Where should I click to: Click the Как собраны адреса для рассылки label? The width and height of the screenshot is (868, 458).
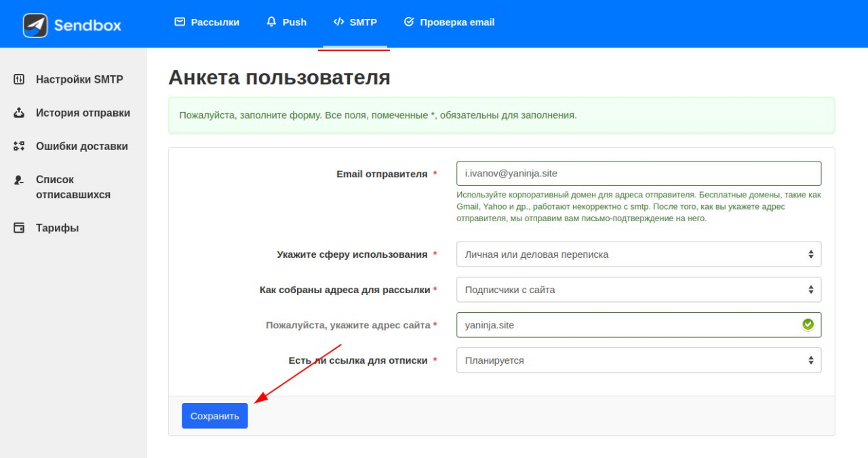pos(345,290)
